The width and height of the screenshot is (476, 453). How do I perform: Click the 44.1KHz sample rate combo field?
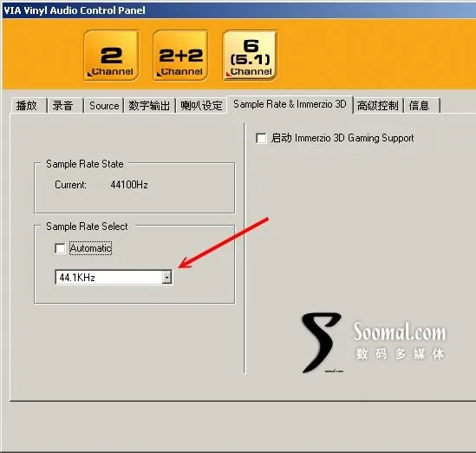point(114,277)
